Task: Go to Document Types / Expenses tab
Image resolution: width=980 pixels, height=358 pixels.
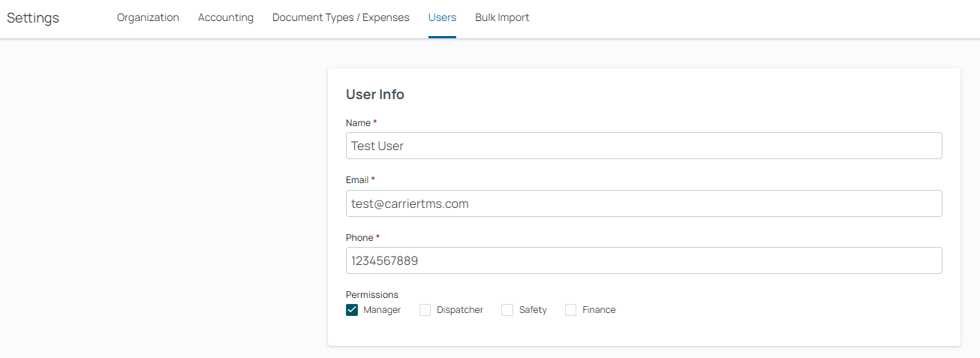Action: [341, 17]
